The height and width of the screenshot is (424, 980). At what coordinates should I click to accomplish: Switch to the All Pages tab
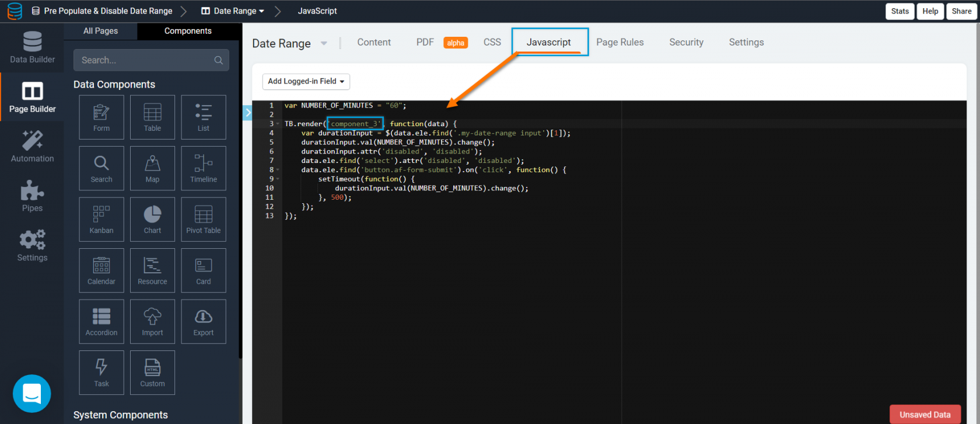pyautogui.click(x=100, y=31)
